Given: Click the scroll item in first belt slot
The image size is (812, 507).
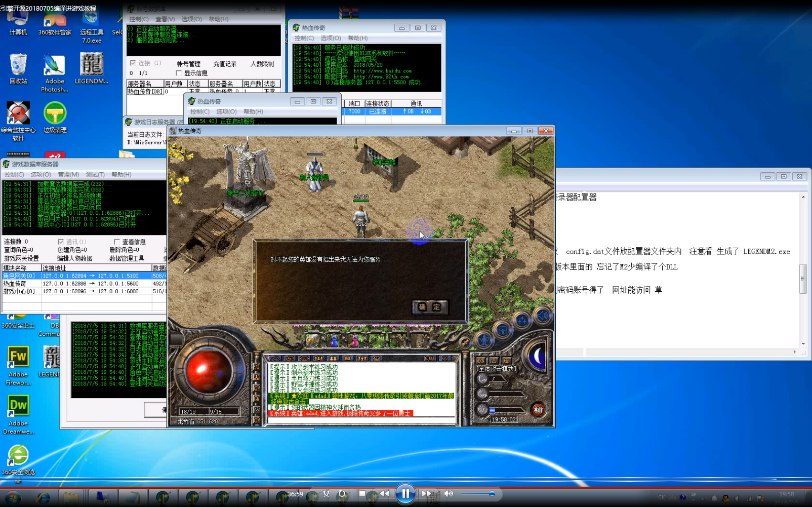Looking at the screenshot, I should [313, 340].
